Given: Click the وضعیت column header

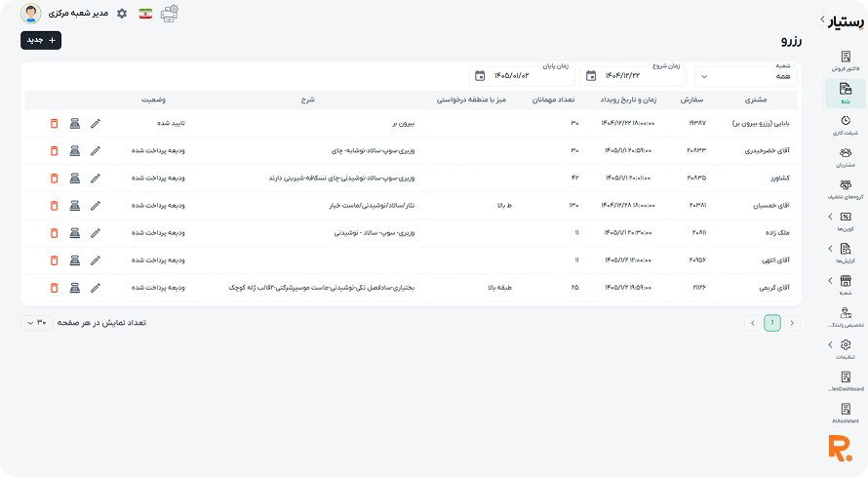Looking at the screenshot, I should 153,99.
